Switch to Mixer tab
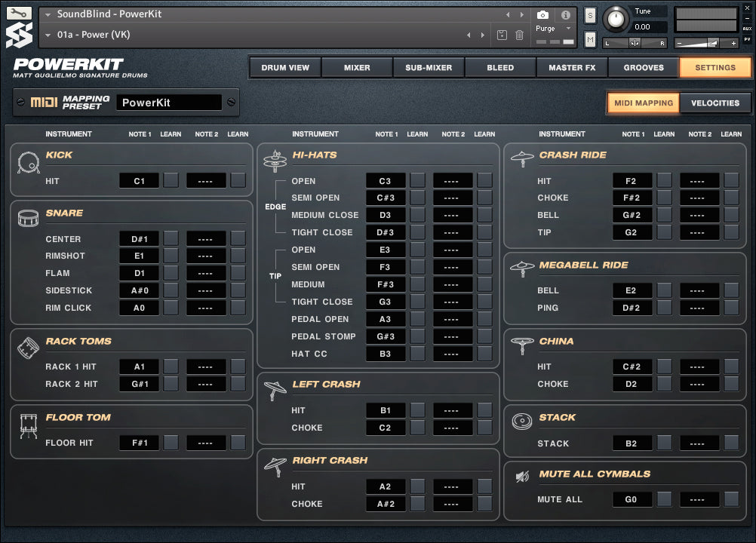The width and height of the screenshot is (756, 543). point(357,67)
